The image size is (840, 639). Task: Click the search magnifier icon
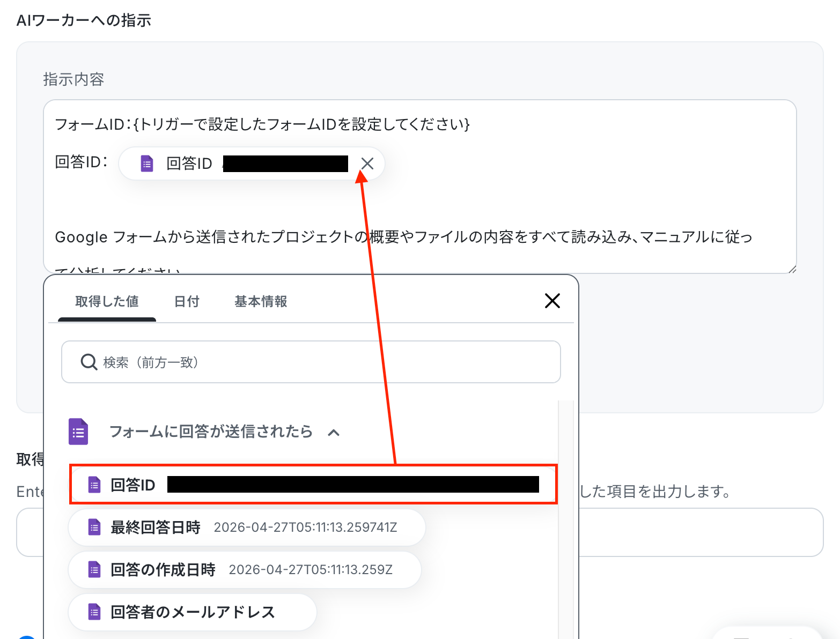[89, 362]
